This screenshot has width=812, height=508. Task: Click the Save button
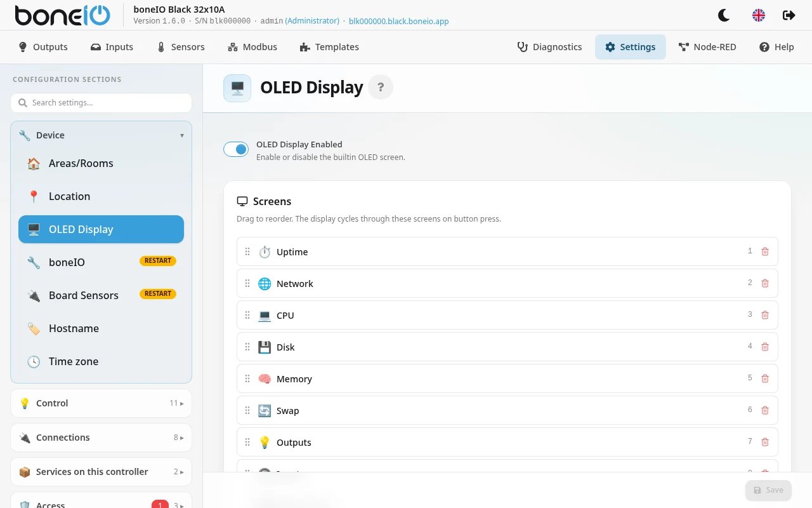[768, 490]
